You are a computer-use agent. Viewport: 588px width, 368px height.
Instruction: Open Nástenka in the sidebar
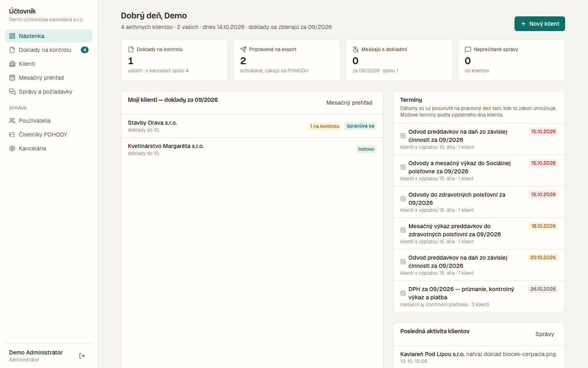[x=49, y=36]
